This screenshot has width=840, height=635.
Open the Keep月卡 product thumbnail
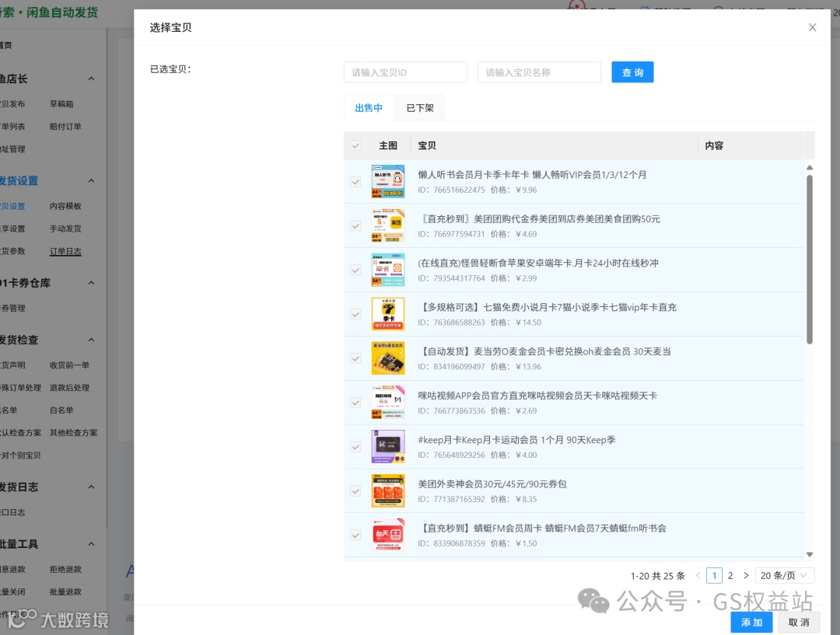point(388,447)
